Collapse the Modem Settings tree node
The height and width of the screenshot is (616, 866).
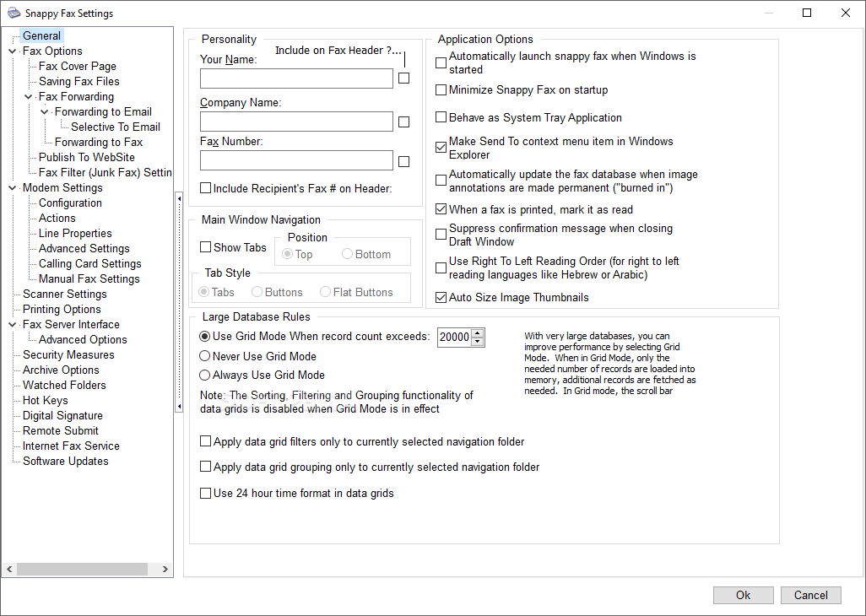(13, 187)
